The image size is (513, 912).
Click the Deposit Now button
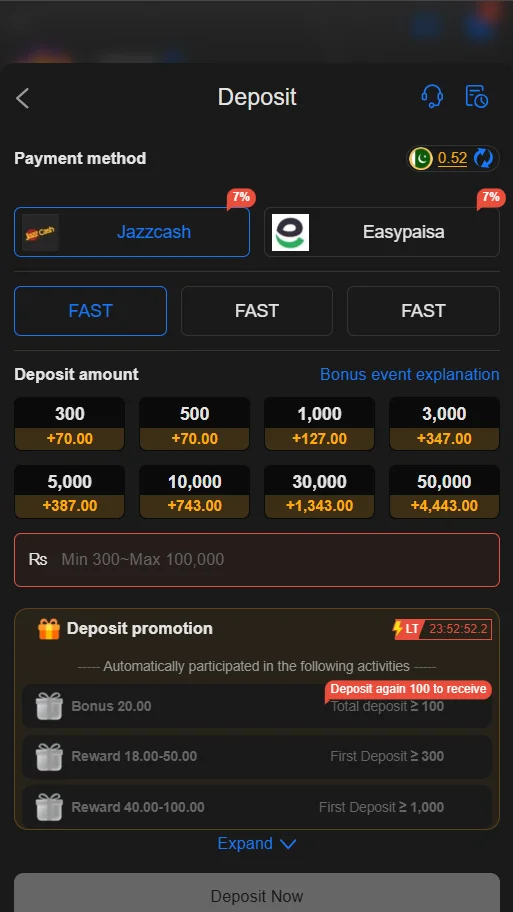pyautogui.click(x=256, y=893)
